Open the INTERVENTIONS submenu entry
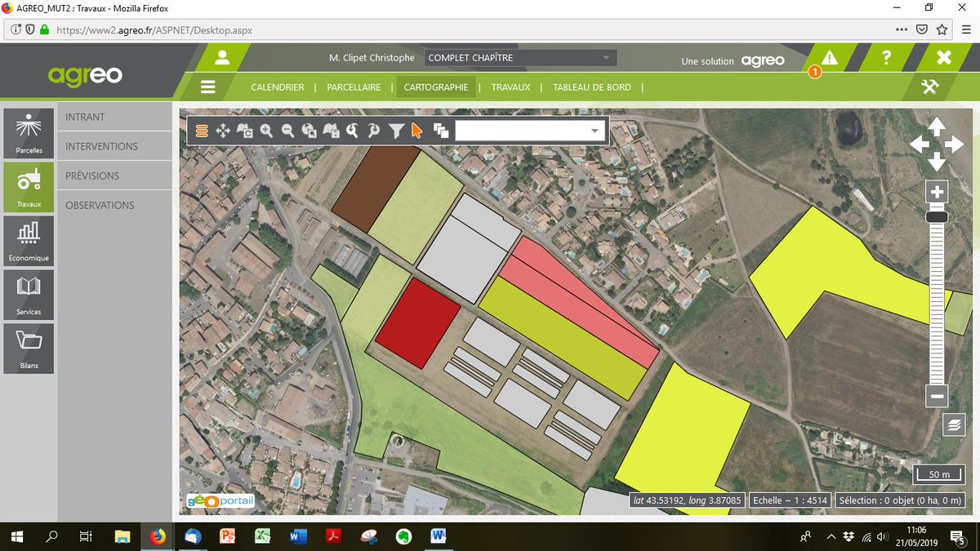Image resolution: width=980 pixels, height=551 pixels. point(114,146)
